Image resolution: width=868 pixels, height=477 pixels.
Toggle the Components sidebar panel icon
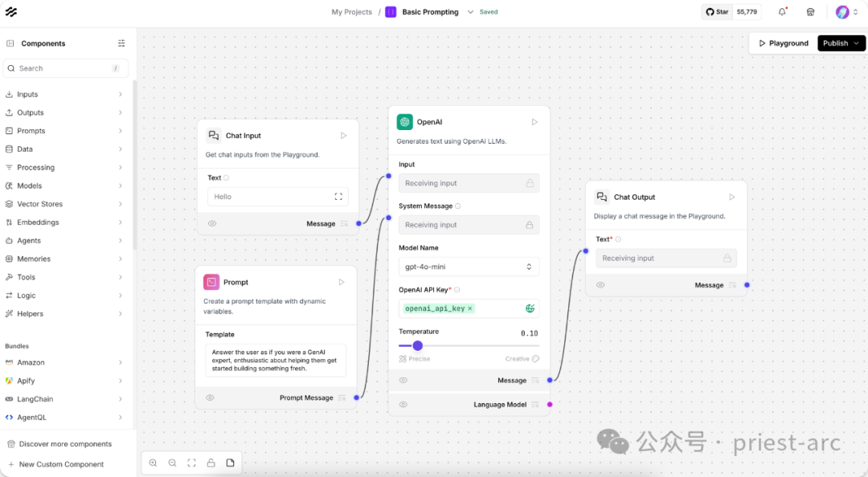coord(10,43)
